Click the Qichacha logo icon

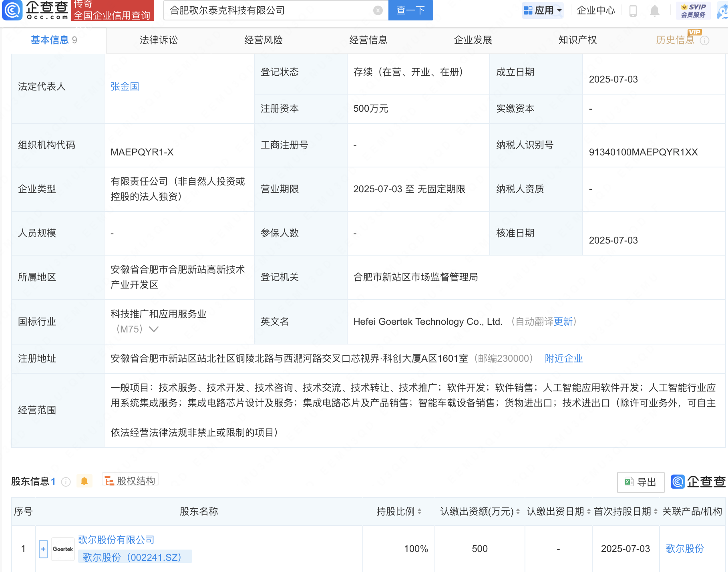pyautogui.click(x=12, y=10)
